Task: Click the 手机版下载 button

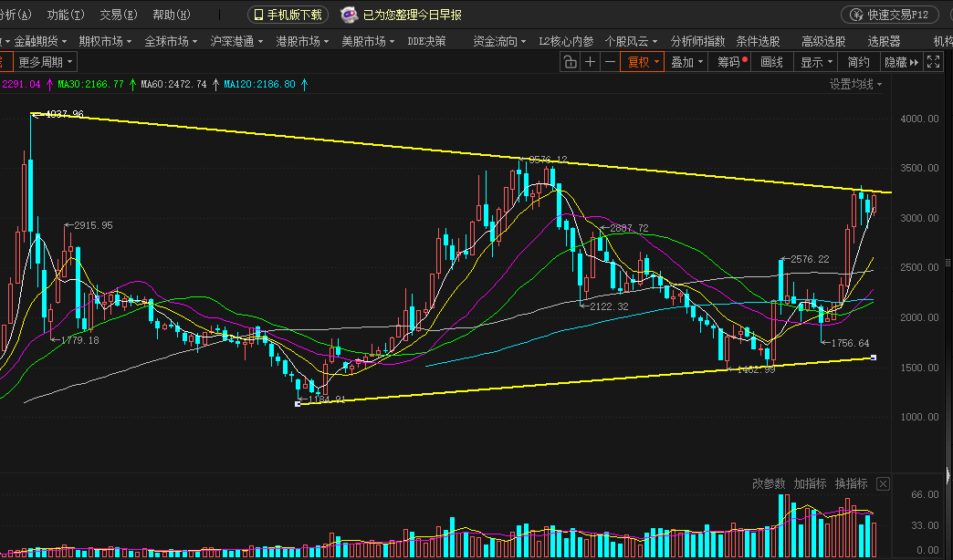Action: pyautogui.click(x=288, y=15)
